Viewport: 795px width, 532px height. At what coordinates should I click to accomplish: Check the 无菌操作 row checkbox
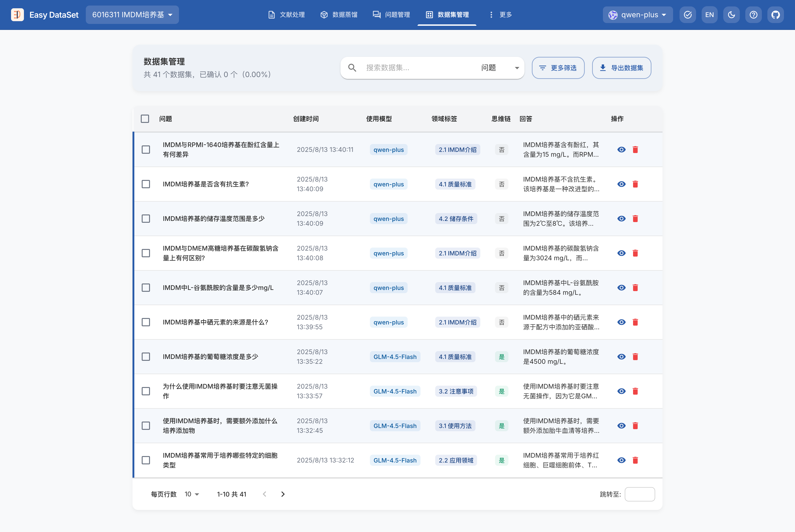(x=146, y=391)
